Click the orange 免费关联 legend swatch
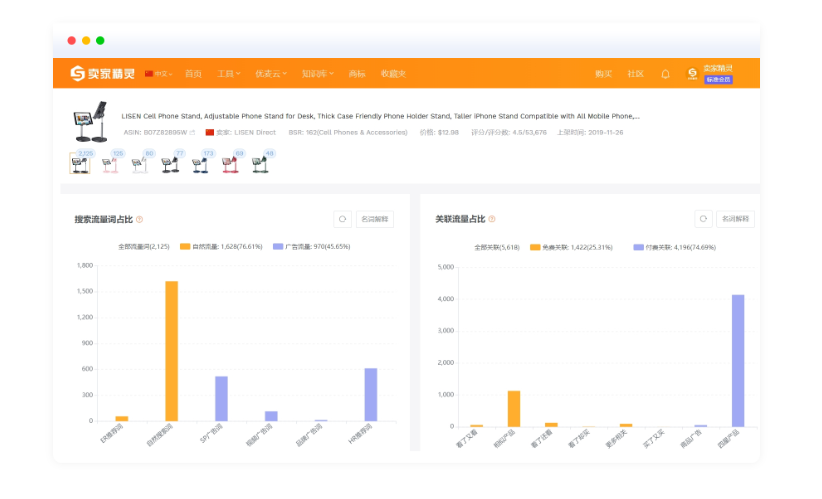Viewport: 822px width, 499px height. pos(535,246)
